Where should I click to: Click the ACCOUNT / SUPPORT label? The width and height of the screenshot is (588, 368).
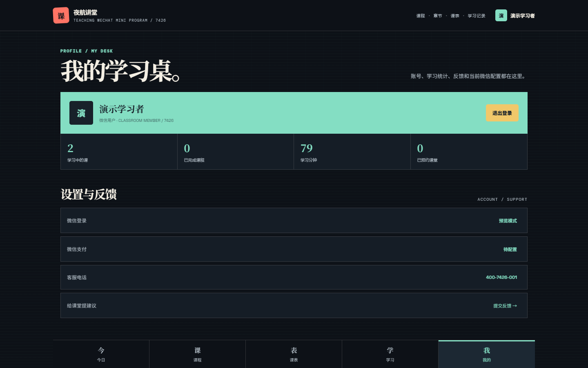click(x=502, y=200)
